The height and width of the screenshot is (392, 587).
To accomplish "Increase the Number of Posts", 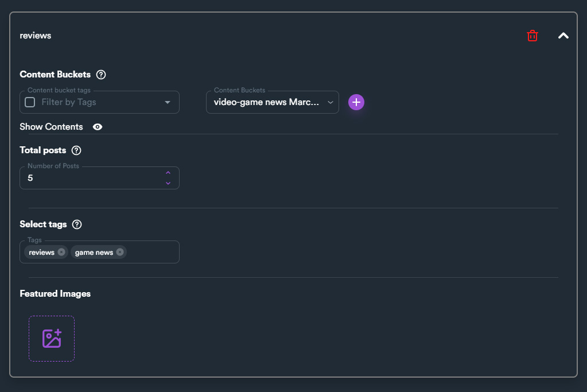I will 168,173.
